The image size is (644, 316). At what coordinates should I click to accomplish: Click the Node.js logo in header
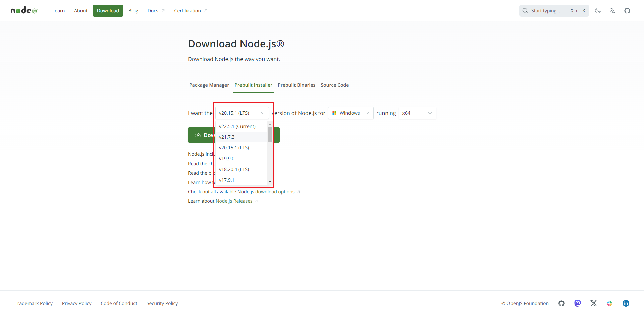[x=23, y=11]
